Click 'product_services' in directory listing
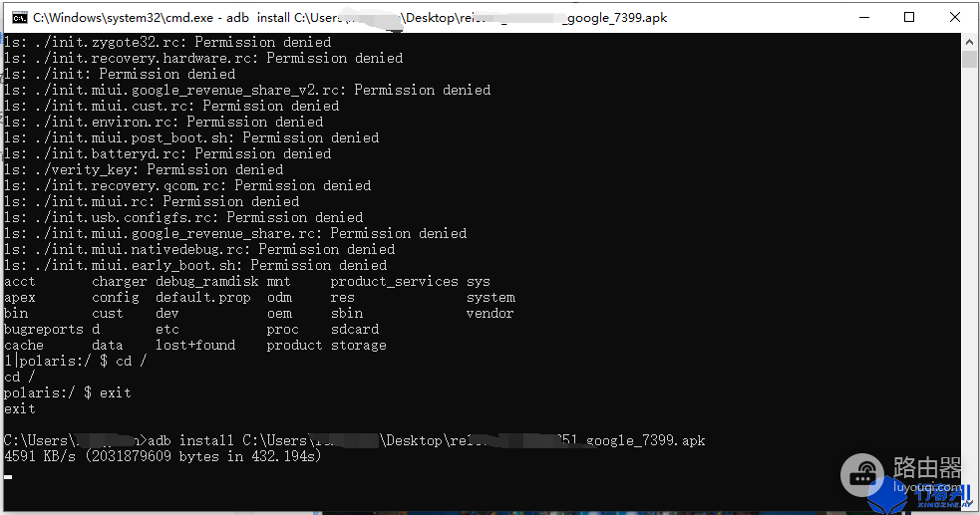The height and width of the screenshot is (515, 980). 394,281
